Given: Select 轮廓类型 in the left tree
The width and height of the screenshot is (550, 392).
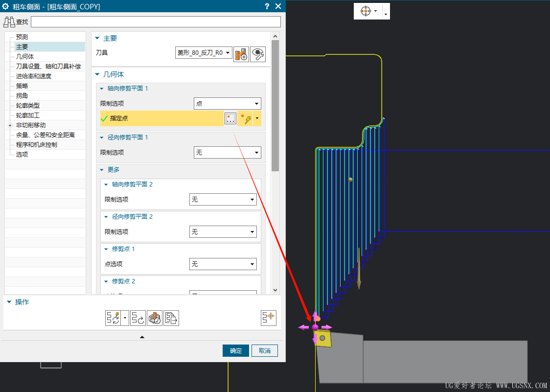Looking at the screenshot, I should [28, 106].
